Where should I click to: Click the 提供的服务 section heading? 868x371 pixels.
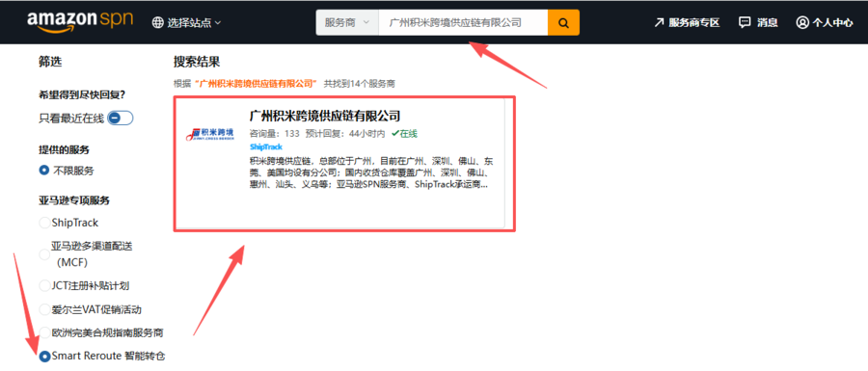point(65,149)
